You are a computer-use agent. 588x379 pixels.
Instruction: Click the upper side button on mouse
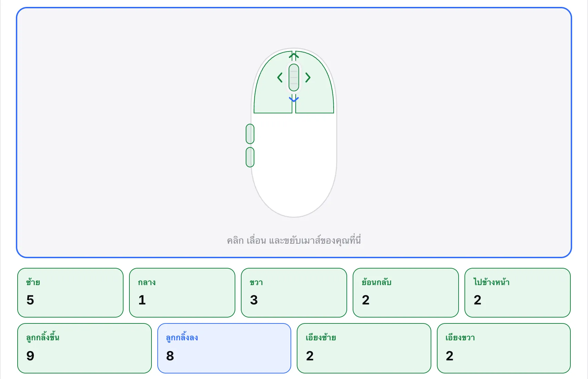(x=250, y=134)
